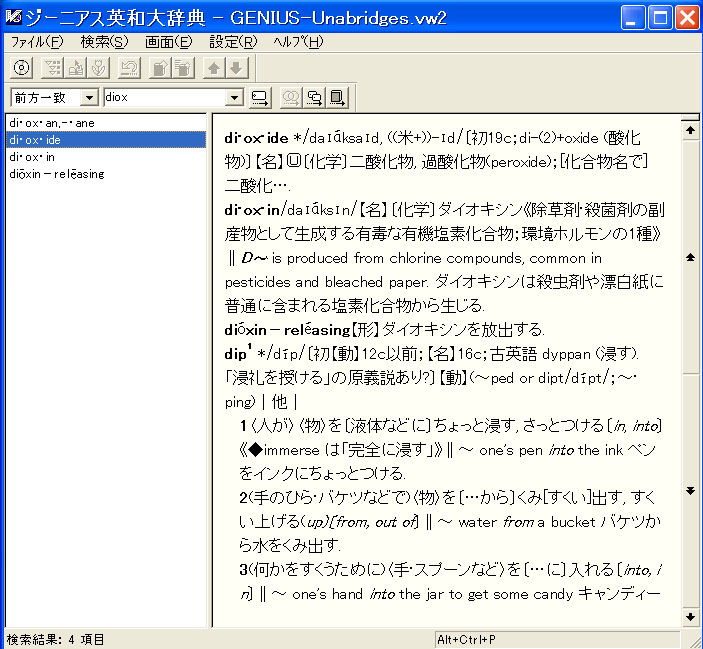Click the last icon in the search bar

338,97
